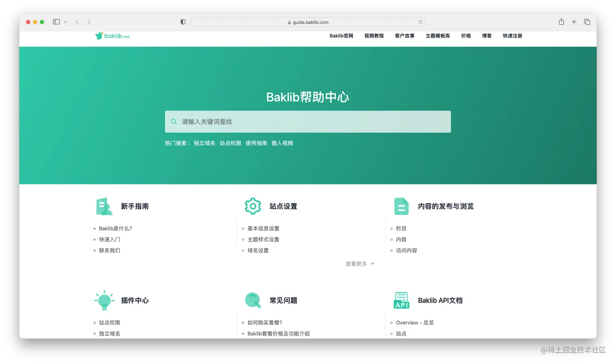Screen dimensions: 616x364
Task: Go forward with the browser forward arrow
Action: coord(89,22)
